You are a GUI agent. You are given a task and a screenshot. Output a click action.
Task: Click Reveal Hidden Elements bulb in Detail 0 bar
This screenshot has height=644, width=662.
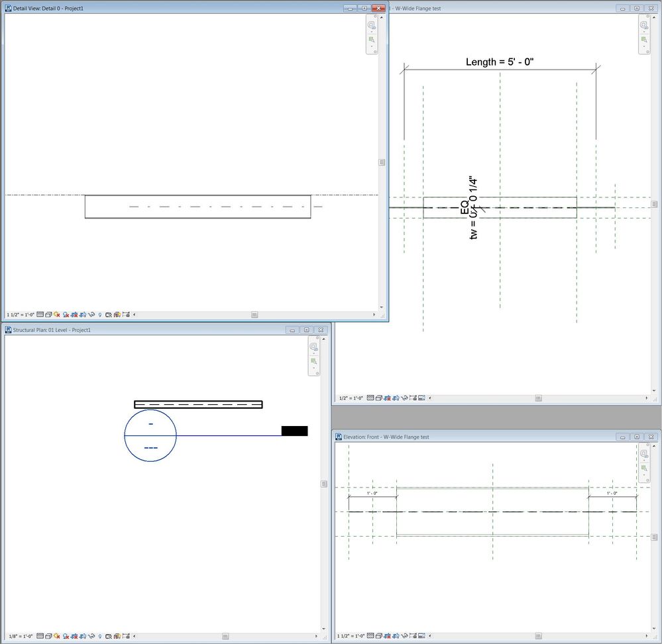click(100, 315)
